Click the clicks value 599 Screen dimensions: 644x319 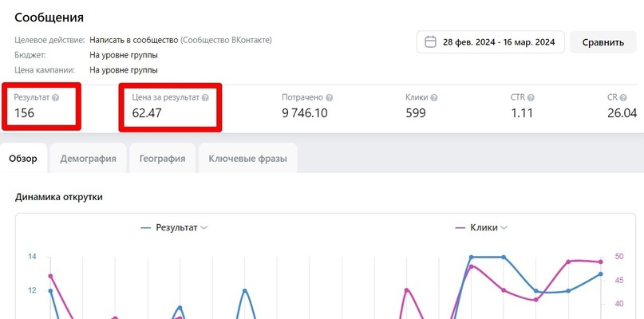click(x=416, y=113)
